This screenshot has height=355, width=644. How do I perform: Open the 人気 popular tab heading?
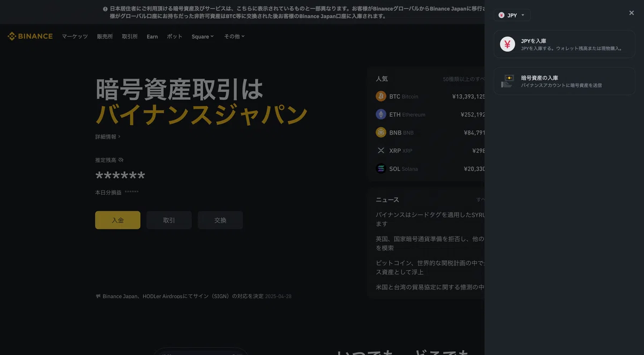[382, 79]
